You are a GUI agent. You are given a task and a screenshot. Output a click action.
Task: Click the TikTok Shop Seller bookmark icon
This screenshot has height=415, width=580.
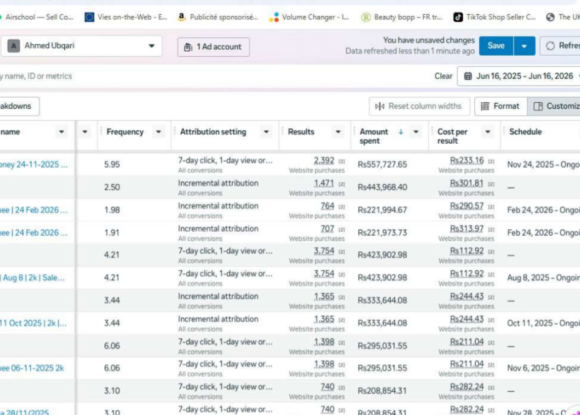pyautogui.click(x=458, y=17)
